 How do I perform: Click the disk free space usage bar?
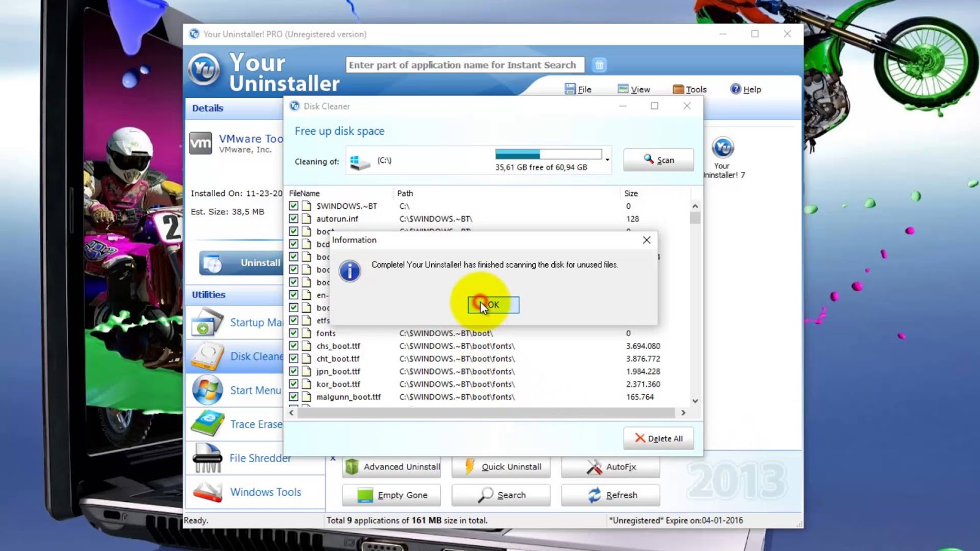tap(549, 154)
